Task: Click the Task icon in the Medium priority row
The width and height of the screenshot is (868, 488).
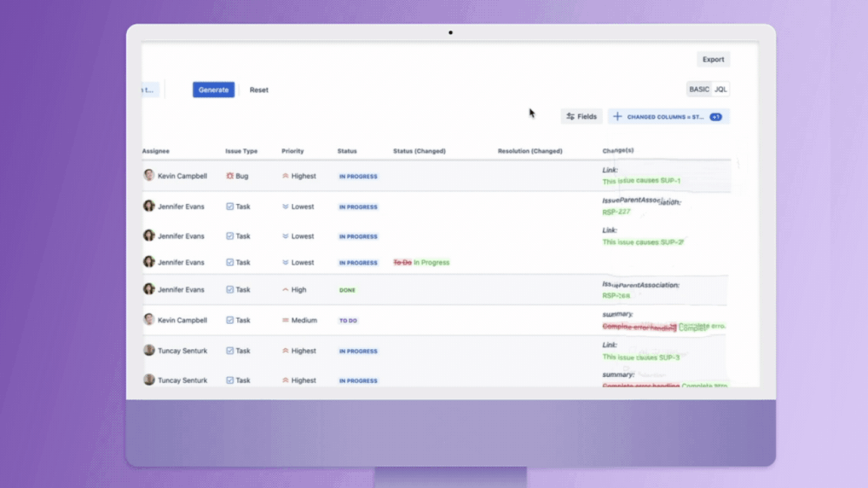Action: pyautogui.click(x=229, y=320)
